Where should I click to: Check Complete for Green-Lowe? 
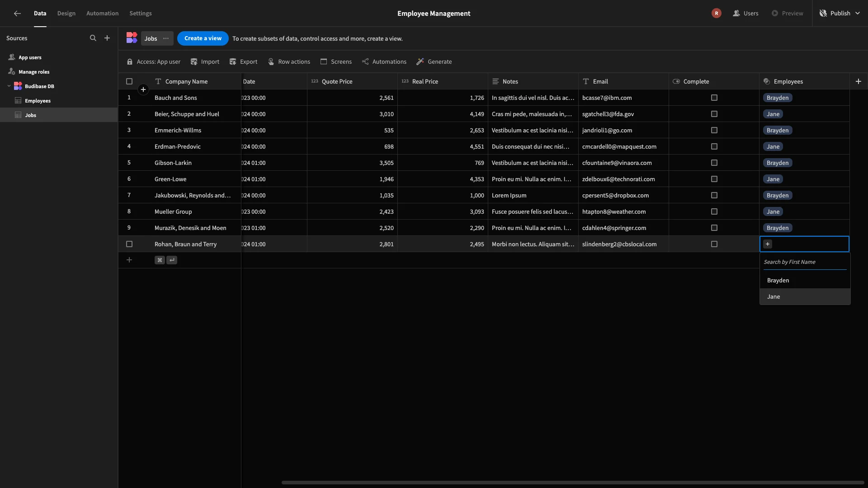point(714,179)
